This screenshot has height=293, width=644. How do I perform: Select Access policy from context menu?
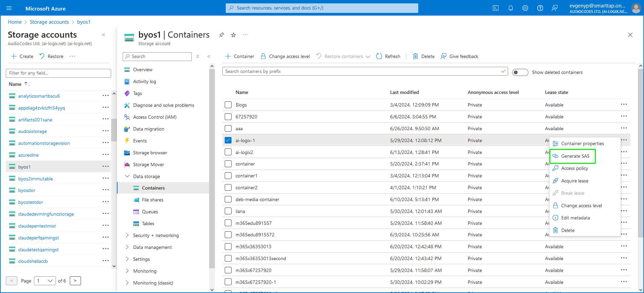(x=575, y=168)
